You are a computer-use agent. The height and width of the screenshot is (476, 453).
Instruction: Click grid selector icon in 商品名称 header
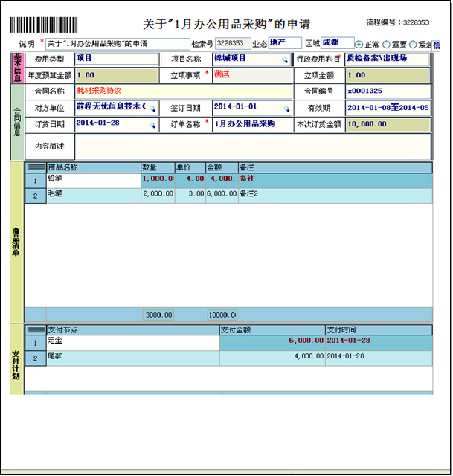click(x=36, y=167)
